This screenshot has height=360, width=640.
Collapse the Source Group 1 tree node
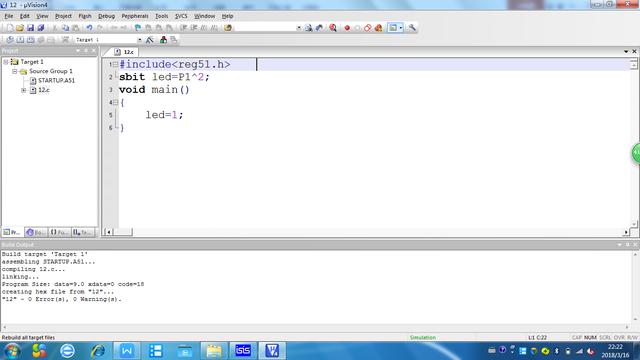(14, 71)
